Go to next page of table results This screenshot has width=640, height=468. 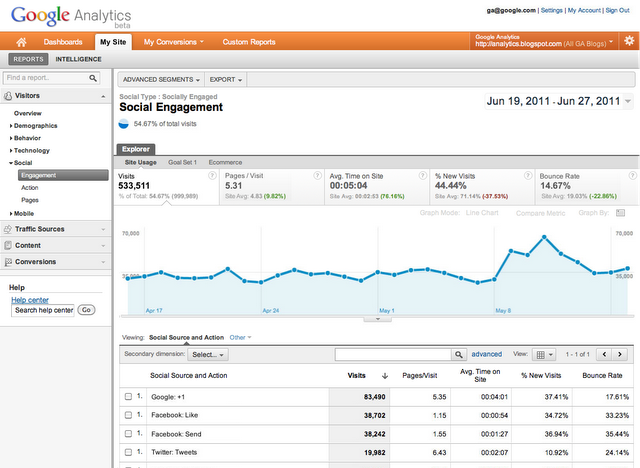point(620,354)
